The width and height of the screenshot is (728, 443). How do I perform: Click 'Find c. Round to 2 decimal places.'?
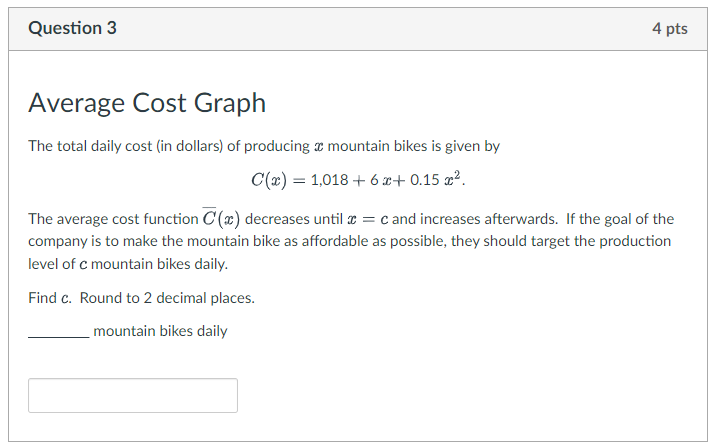pos(142,298)
